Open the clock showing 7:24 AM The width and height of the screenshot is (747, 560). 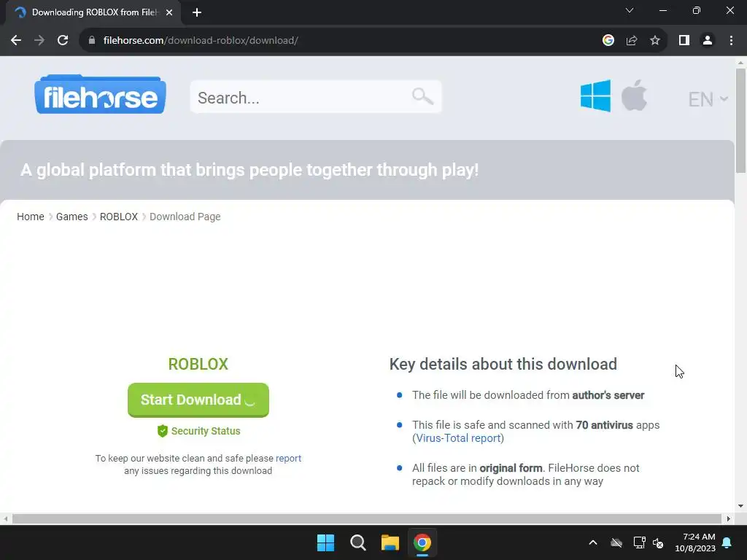(x=695, y=542)
